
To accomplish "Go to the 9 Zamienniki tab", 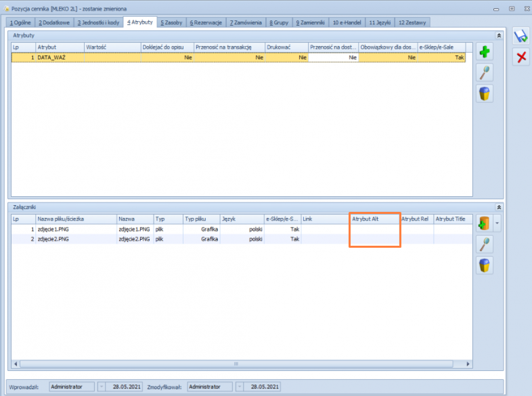I will [x=310, y=23].
